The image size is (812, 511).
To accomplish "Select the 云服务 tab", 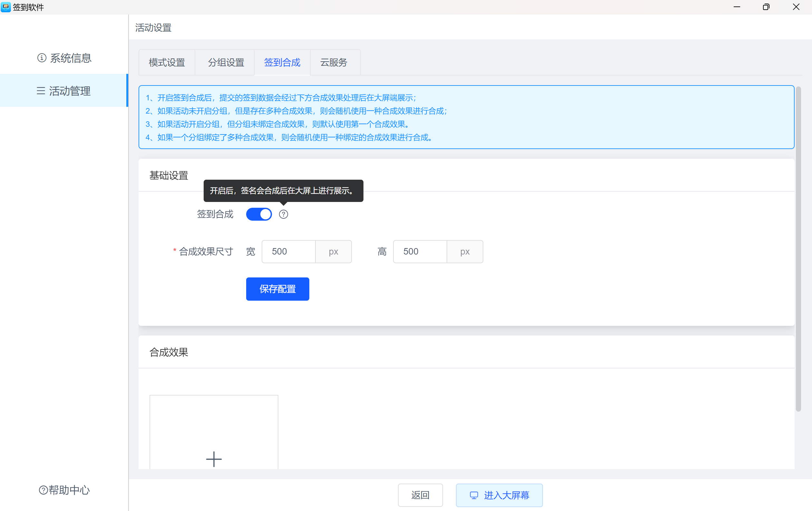I will 333,63.
